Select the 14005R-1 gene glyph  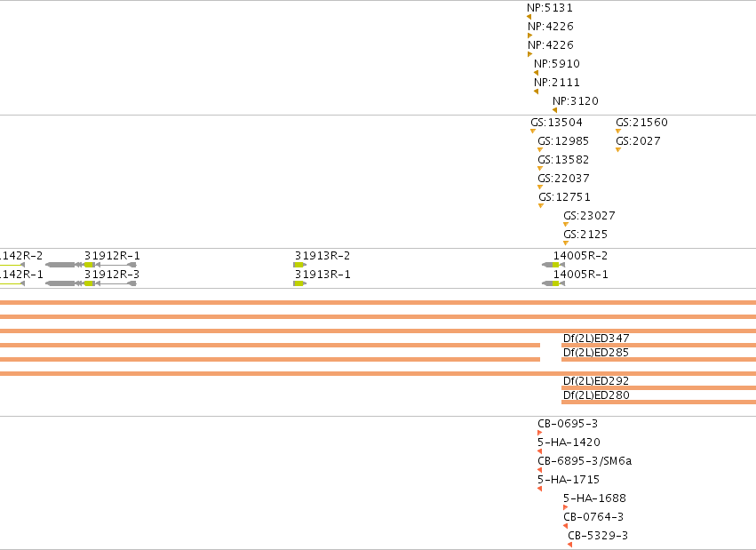(x=553, y=283)
